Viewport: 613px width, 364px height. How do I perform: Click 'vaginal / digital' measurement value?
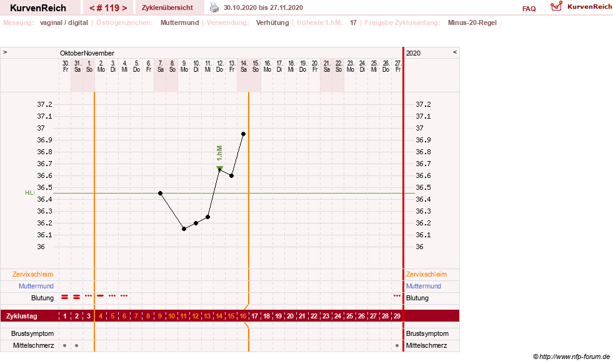pos(64,22)
